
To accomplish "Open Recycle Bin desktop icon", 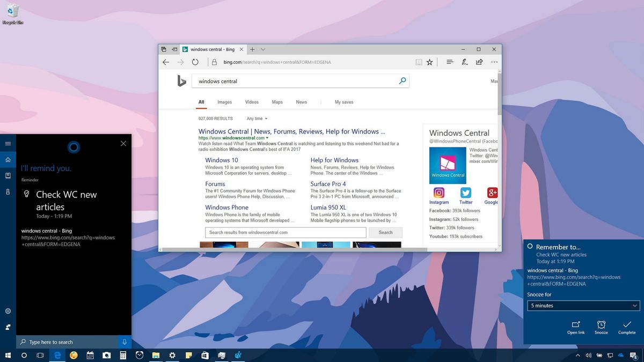I will pos(12,14).
